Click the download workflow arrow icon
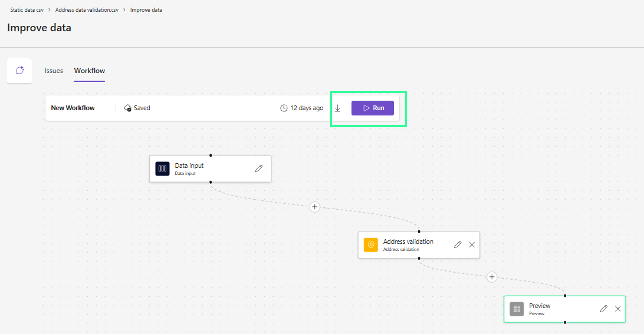Viewport: 644px width, 334px height. 337,108
